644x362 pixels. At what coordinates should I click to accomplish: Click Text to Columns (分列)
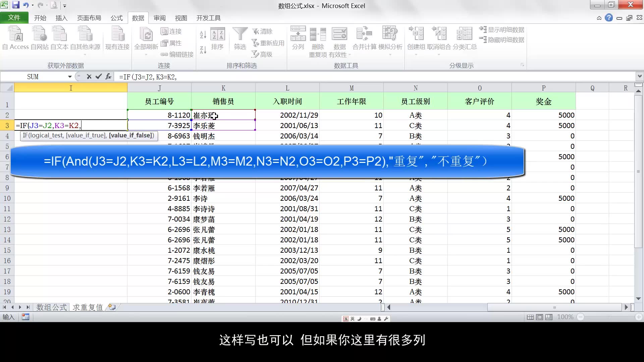pos(298,38)
